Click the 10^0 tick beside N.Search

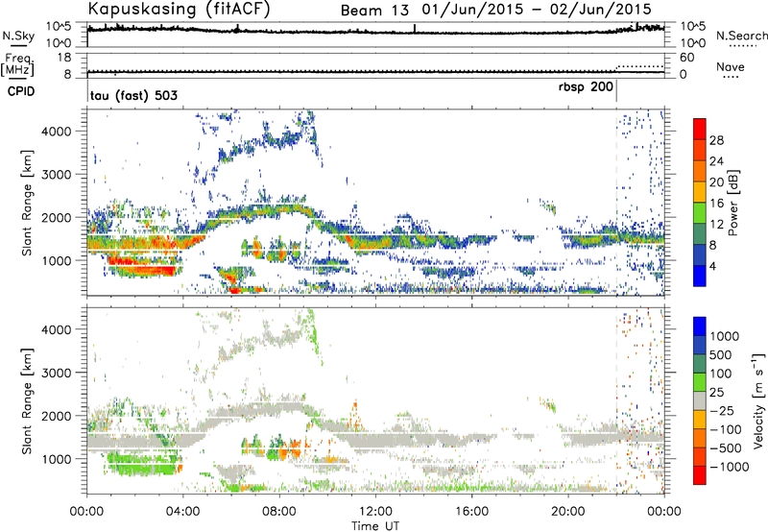click(692, 43)
